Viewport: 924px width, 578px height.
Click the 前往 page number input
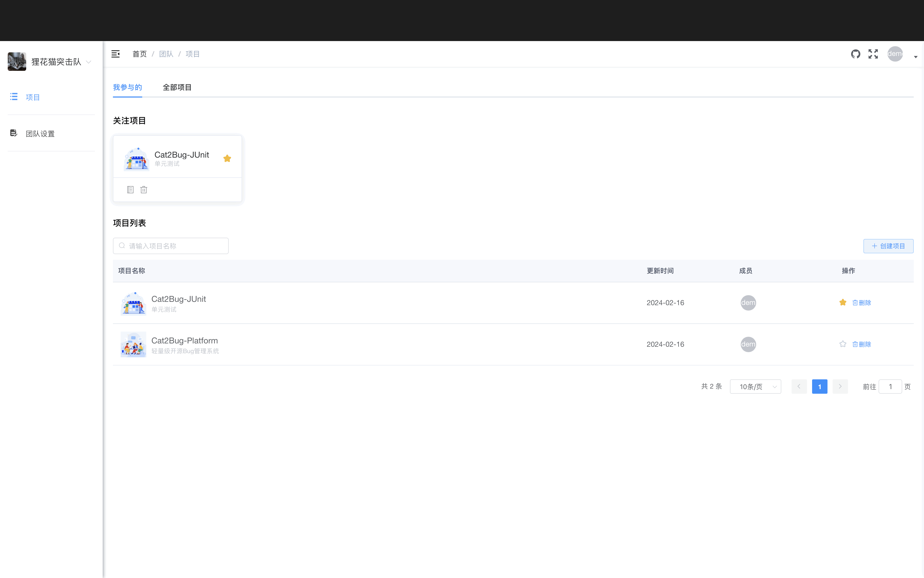(890, 387)
